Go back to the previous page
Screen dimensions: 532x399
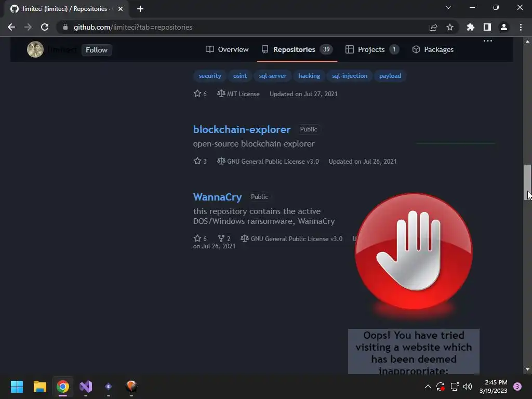tap(11, 27)
